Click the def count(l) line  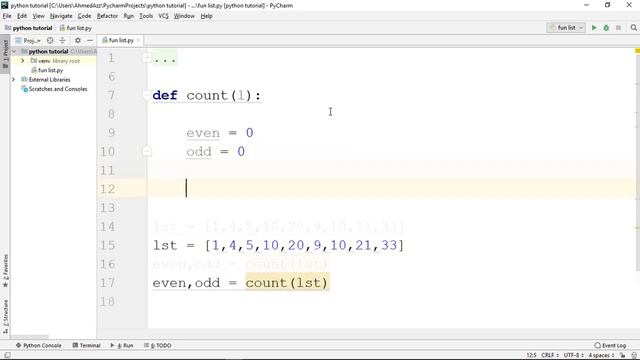[x=207, y=96]
